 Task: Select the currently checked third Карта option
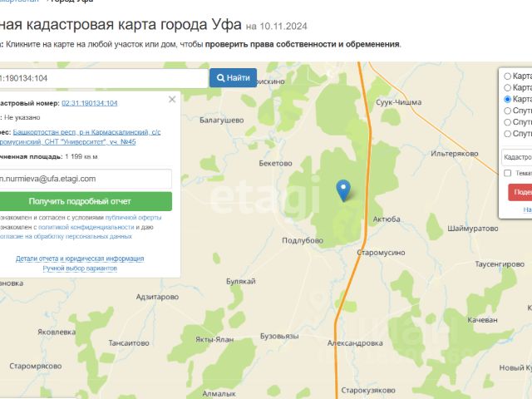pos(507,99)
